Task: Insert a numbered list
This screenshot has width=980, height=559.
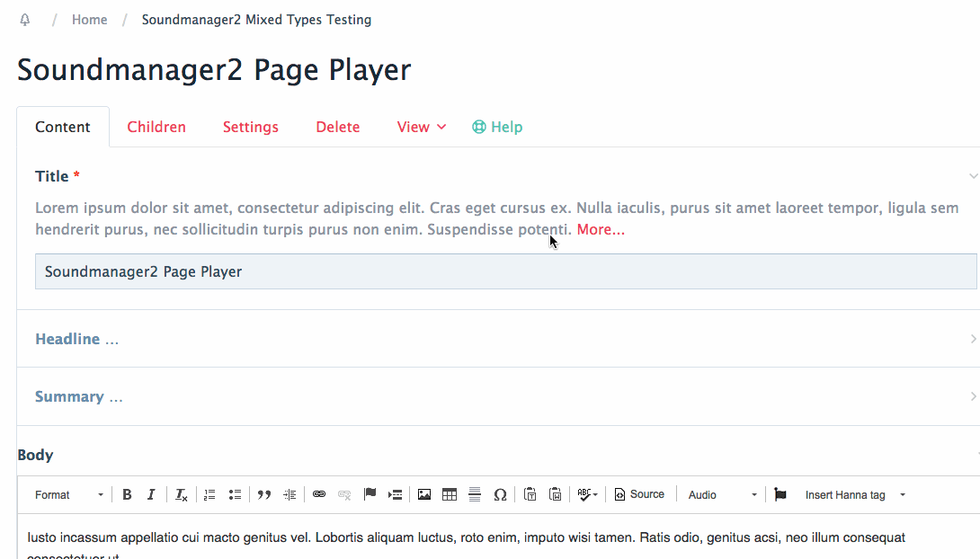Action: [209, 494]
